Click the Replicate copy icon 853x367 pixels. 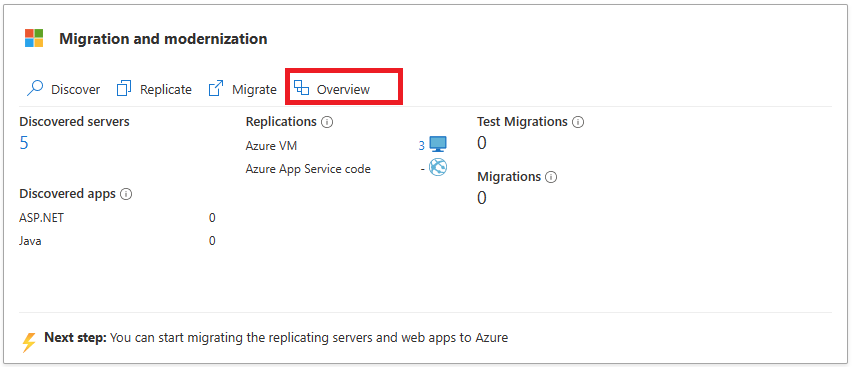(124, 89)
